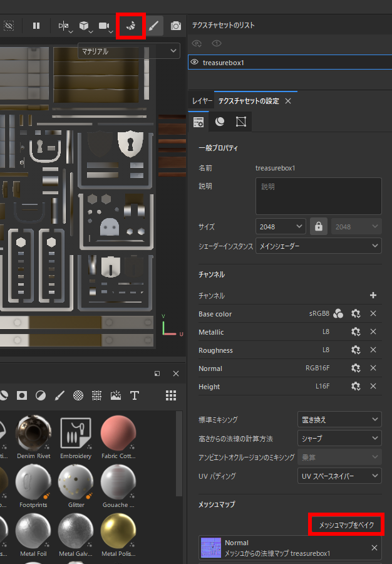The height and width of the screenshot is (564, 392).
Task: Open Base color channel settings gear
Action: [356, 314]
